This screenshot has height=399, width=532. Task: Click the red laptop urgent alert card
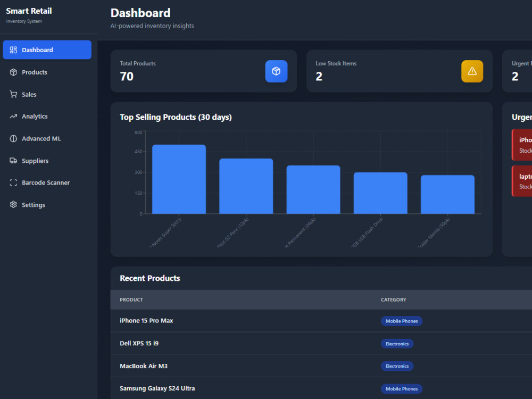pyautogui.click(x=522, y=181)
